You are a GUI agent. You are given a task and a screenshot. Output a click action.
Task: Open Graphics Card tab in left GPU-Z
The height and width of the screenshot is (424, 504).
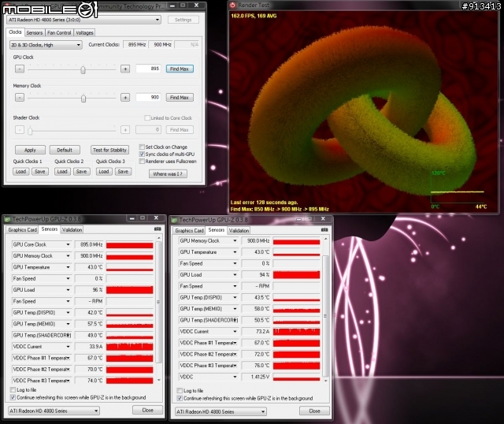[x=23, y=229]
